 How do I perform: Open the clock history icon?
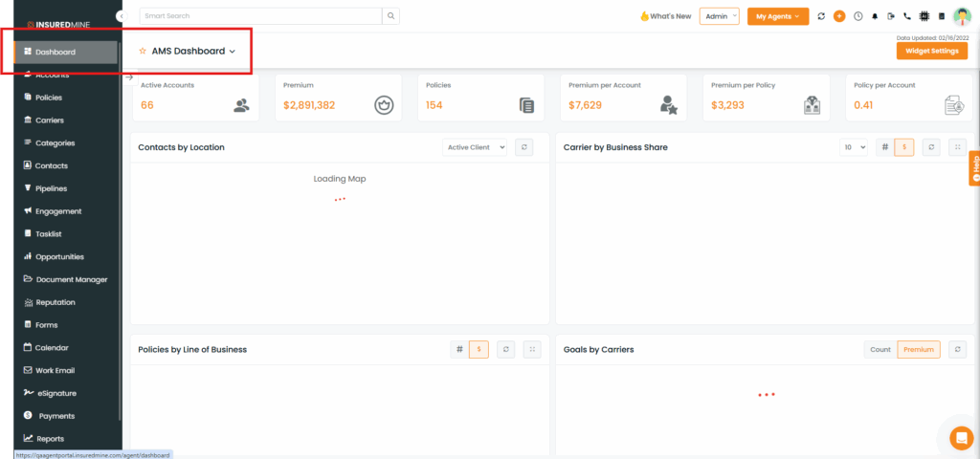pos(858,16)
